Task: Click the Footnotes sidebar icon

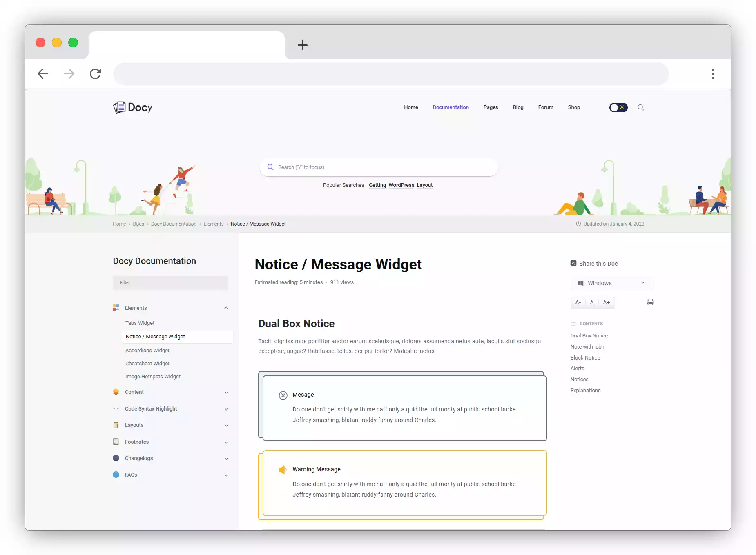Action: pos(116,442)
